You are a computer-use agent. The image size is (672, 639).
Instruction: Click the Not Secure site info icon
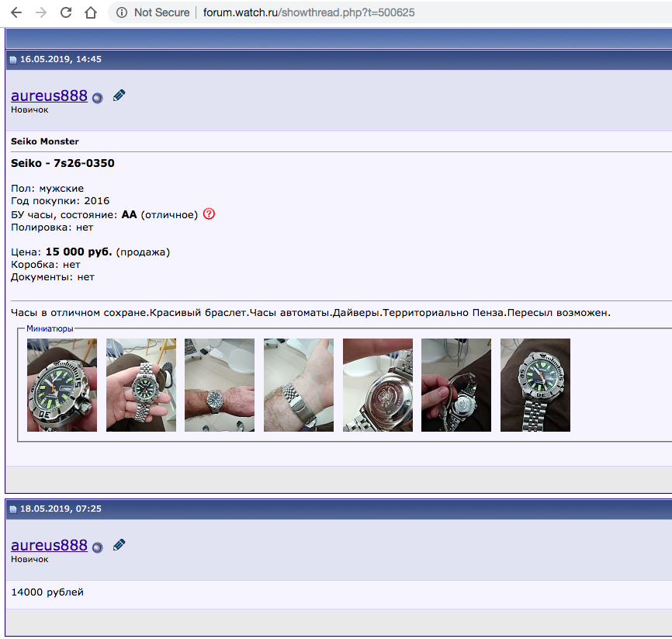pyautogui.click(x=122, y=12)
